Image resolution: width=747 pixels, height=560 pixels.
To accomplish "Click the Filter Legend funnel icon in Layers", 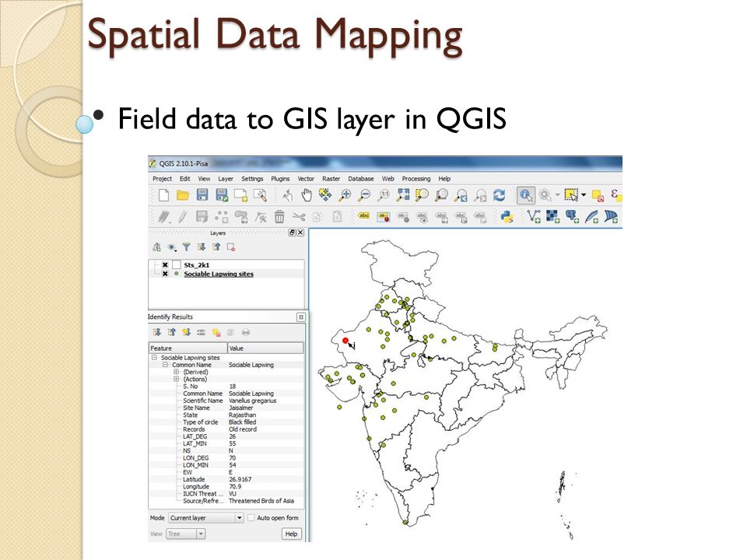I will (x=186, y=247).
